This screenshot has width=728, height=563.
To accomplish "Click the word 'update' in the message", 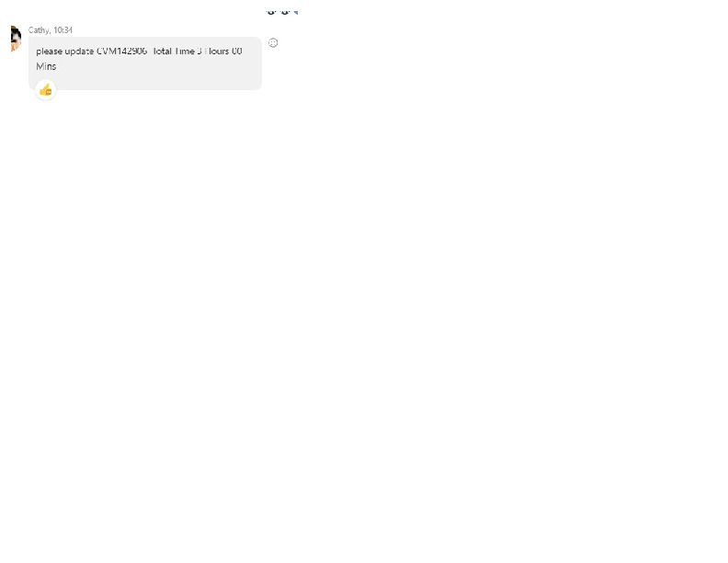I will [80, 52].
